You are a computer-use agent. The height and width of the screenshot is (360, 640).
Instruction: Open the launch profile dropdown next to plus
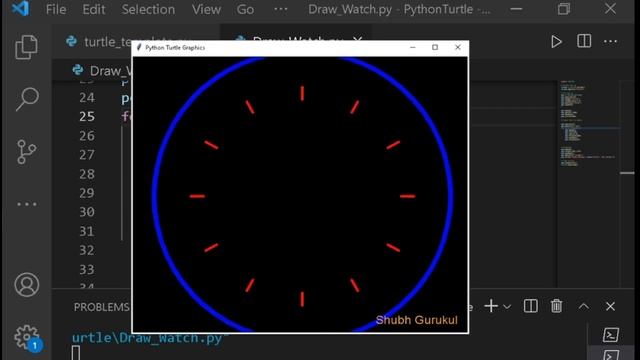(507, 307)
